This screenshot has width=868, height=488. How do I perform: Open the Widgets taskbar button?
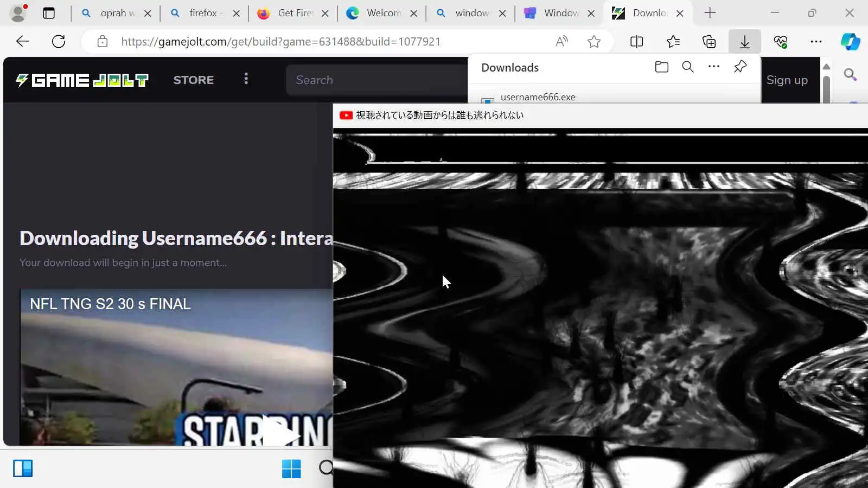point(23,468)
